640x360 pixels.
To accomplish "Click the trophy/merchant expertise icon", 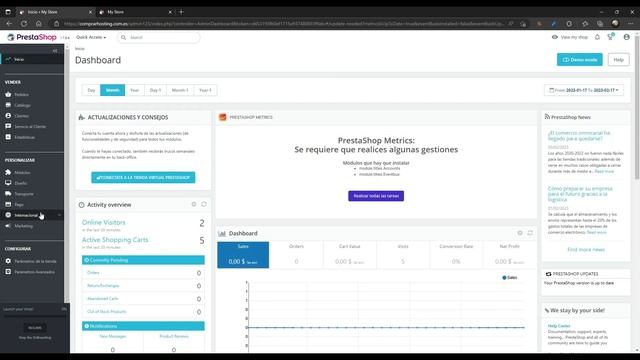I will coord(611,37).
